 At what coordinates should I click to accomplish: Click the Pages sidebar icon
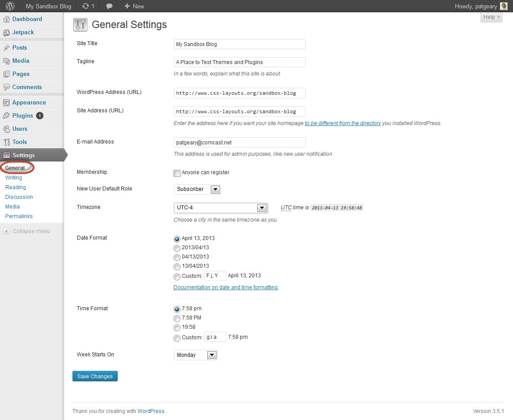click(x=7, y=74)
